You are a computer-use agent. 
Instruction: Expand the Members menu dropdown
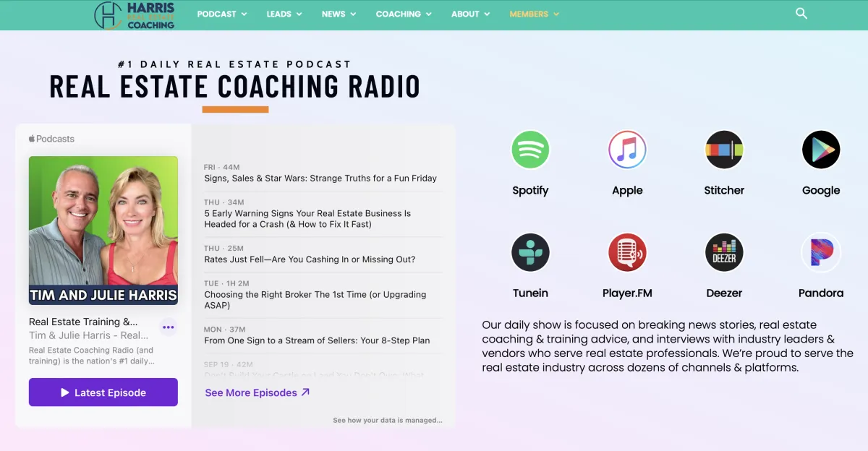[534, 14]
